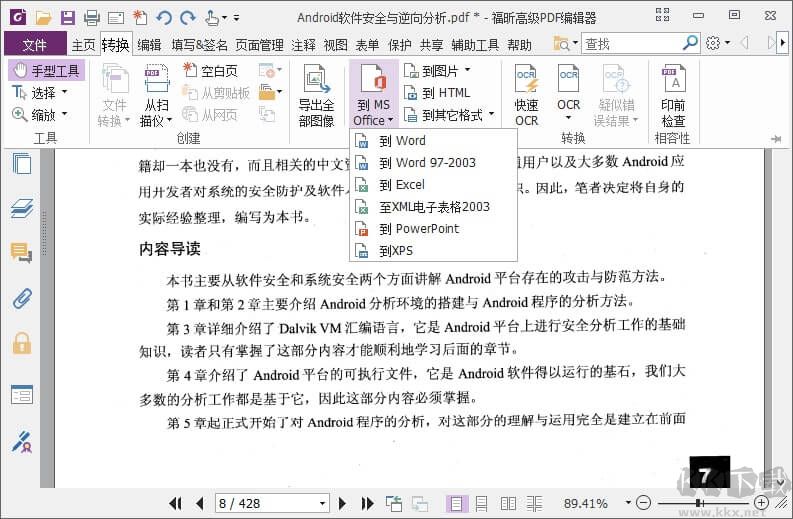This screenshot has height=519, width=793.
Task: Choose 至XML电子表格2003 from the menu
Action: (433, 207)
